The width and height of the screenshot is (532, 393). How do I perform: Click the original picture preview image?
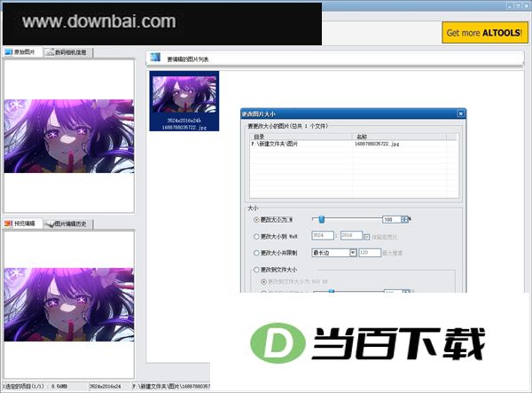pos(69,136)
